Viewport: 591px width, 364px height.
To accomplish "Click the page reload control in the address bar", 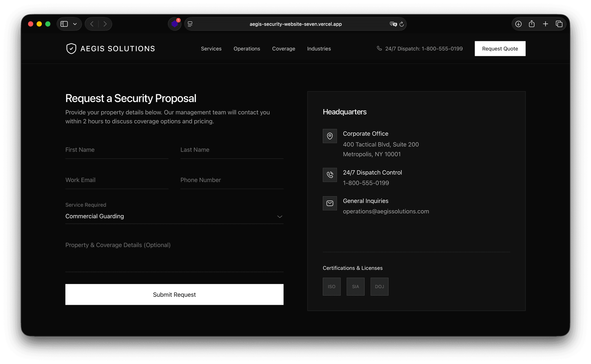I will [x=401, y=24].
